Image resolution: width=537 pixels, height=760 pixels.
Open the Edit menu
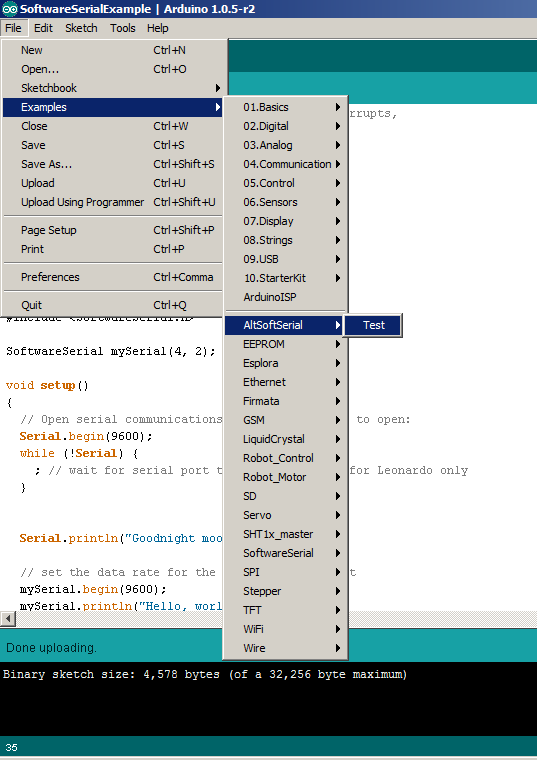point(43,28)
